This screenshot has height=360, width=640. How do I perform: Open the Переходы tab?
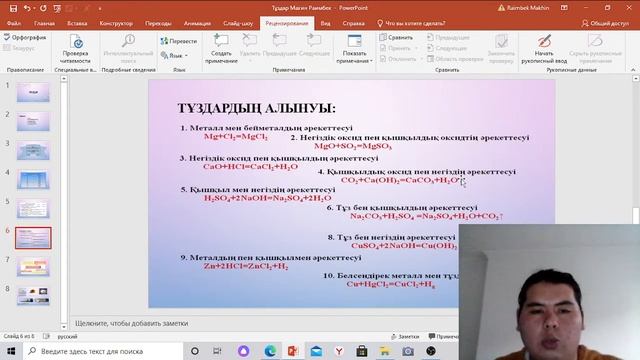pyautogui.click(x=158, y=23)
